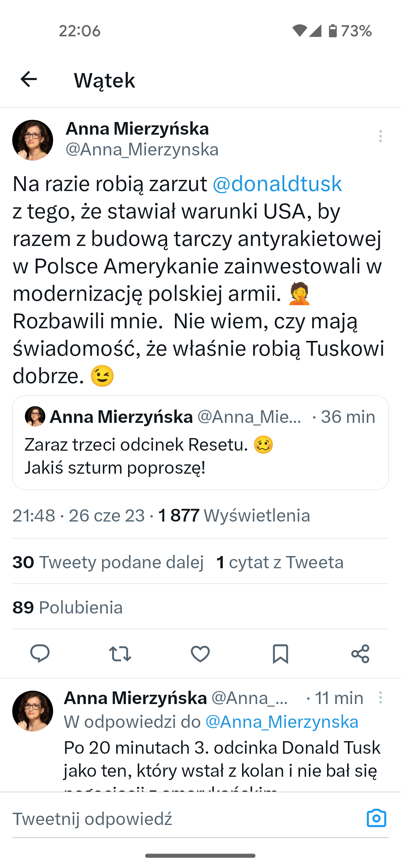The width and height of the screenshot is (401, 868).
Task: Tap the retweet arrows icon
Action: point(120,654)
